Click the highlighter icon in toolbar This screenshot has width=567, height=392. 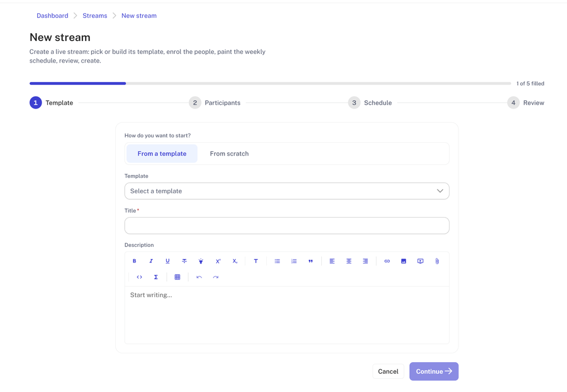coord(200,261)
